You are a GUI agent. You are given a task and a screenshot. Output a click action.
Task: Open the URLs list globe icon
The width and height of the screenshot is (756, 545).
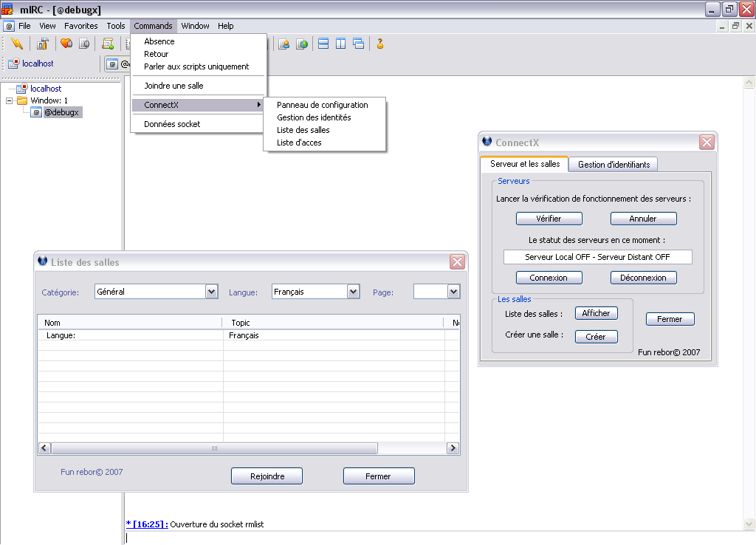(x=302, y=44)
